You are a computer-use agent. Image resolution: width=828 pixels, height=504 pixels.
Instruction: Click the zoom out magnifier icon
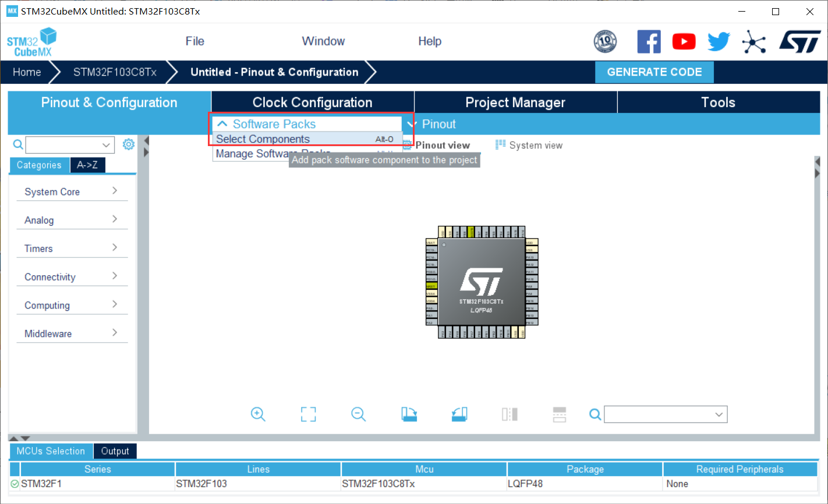[358, 414]
